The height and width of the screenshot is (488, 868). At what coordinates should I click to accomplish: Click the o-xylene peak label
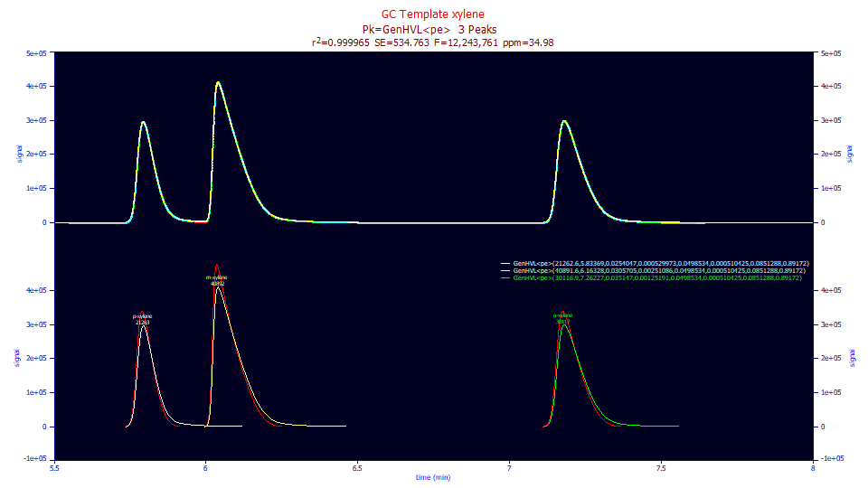[562, 318]
